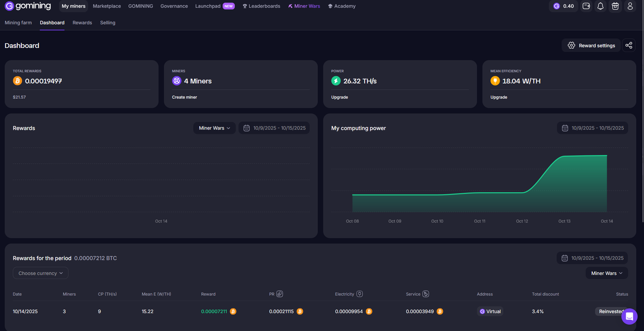This screenshot has width=644, height=331.
Task: Click the Service column info icon
Action: (426, 294)
